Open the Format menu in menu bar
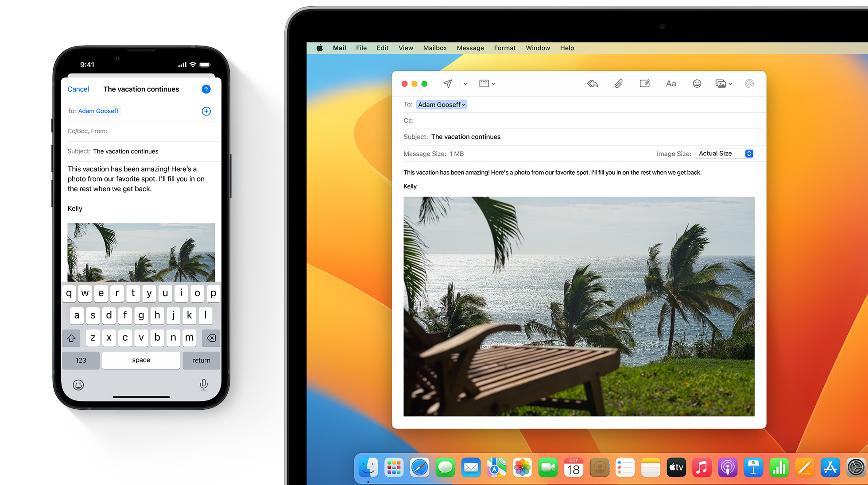Screen dimensions: 868x485 coord(504,48)
